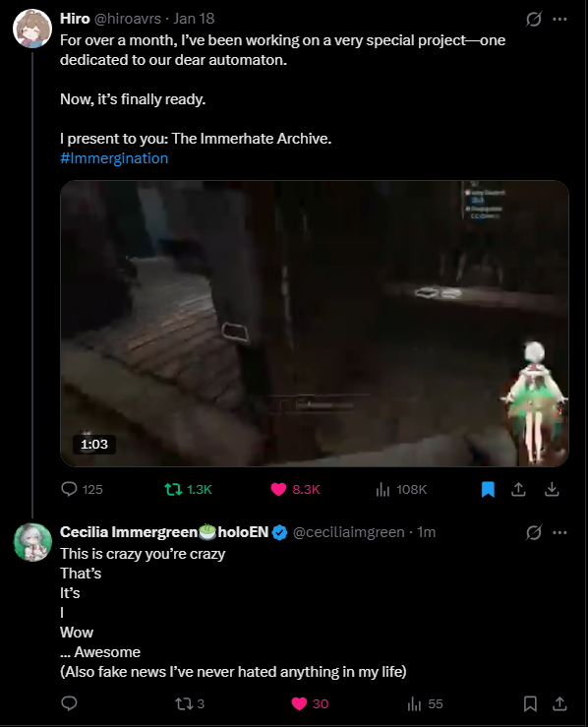Reply to Hiro's tweet via comment icon
Image resolution: width=588 pixels, height=727 pixels.
(x=69, y=489)
